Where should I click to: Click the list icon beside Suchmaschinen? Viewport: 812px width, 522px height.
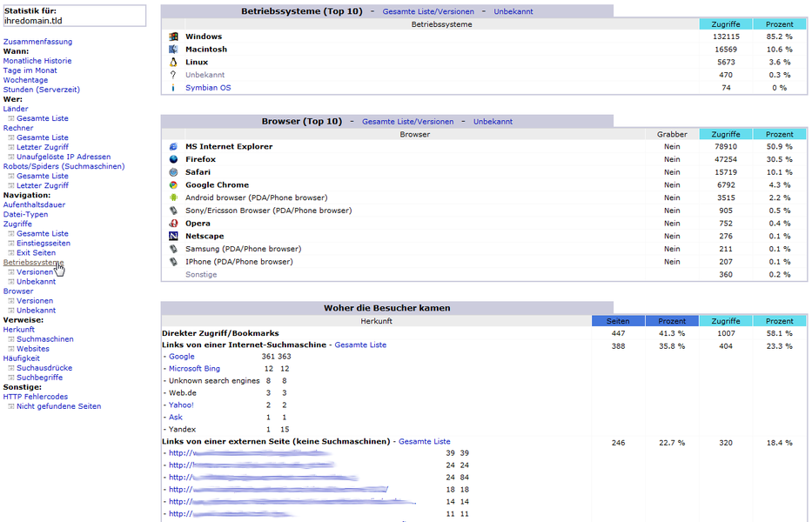point(11,339)
